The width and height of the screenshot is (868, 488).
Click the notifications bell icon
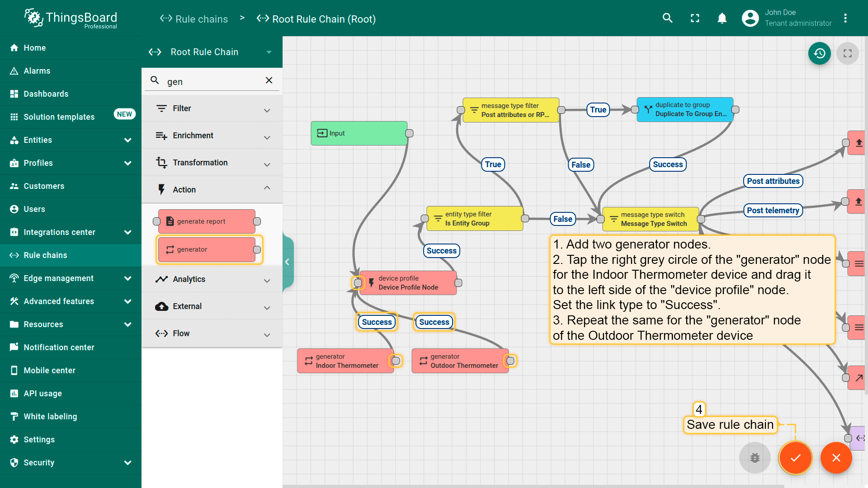(722, 18)
